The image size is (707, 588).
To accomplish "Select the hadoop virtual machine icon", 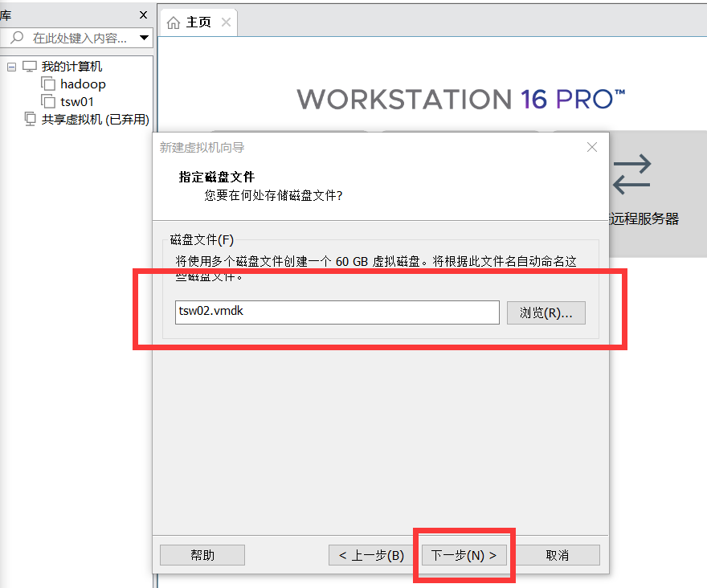I will pyautogui.click(x=48, y=84).
